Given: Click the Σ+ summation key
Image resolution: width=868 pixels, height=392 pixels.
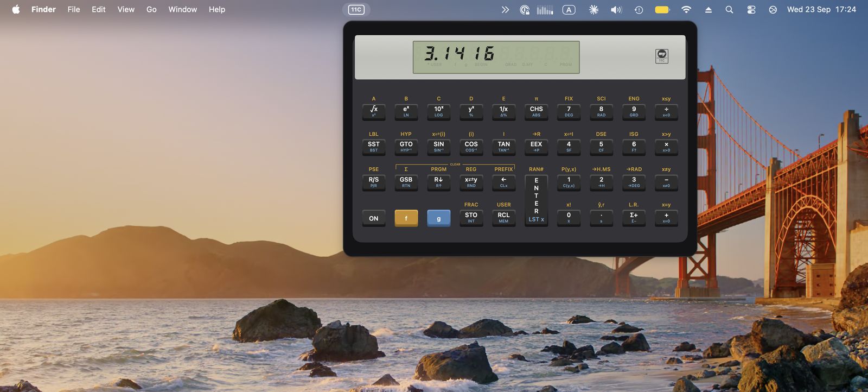Looking at the screenshot, I should pos(634,218).
